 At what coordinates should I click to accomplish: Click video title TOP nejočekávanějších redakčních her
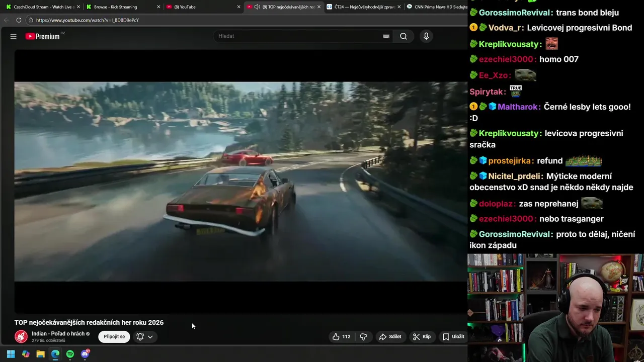(89, 323)
